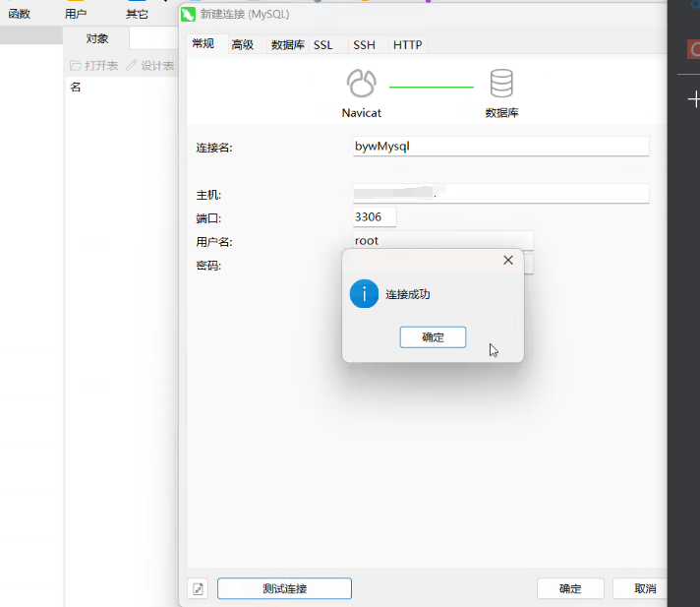Click the 连接成功 message text
The image size is (700, 607).
click(408, 294)
